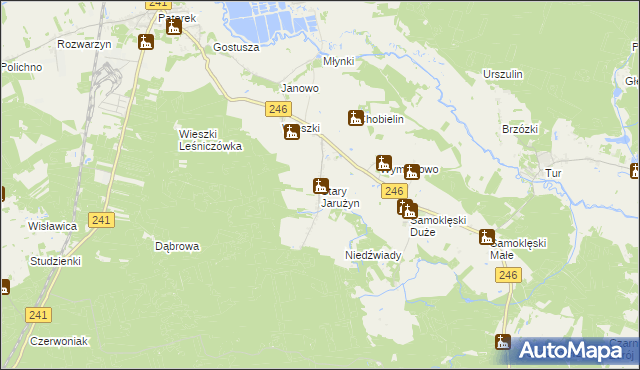Screen dimensions: 640x370
Task: Click the Chobielin place name
Action: (382, 119)
